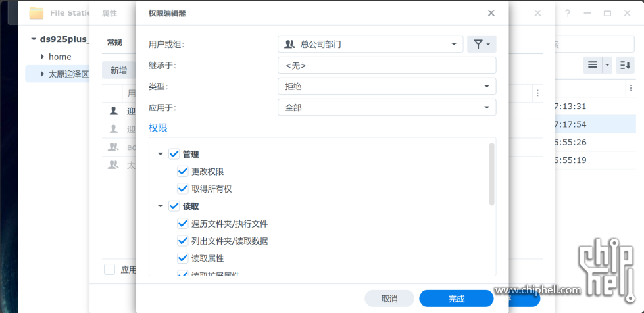Screen dimensions: 644x313
Task: Uncheck the 读取 permission group checkbox
Action: coord(174,206)
